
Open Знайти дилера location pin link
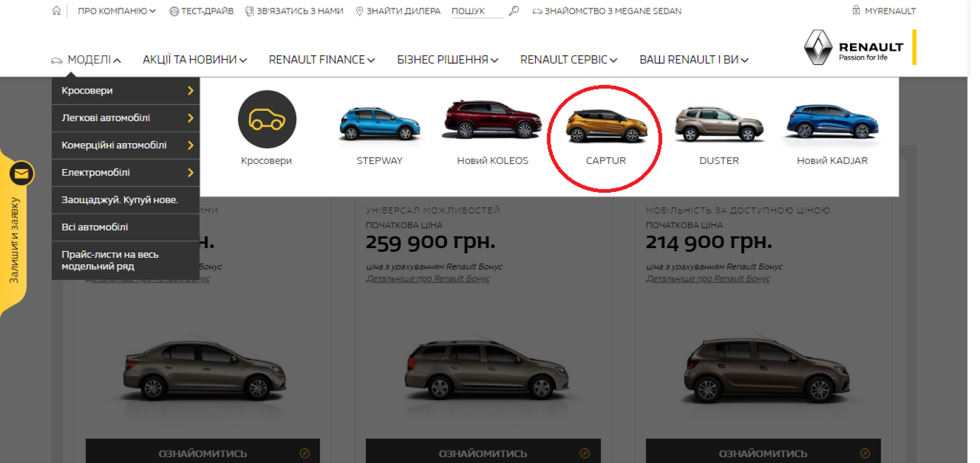[x=398, y=11]
